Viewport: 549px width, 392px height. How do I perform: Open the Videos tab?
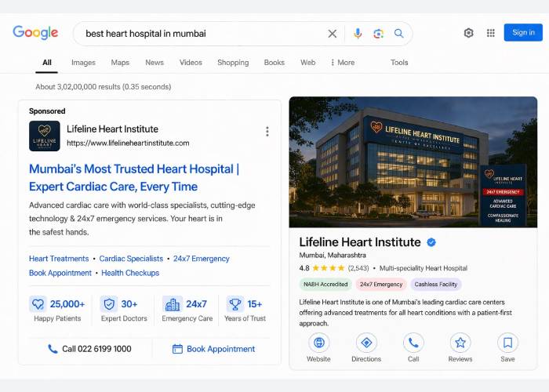pos(191,63)
